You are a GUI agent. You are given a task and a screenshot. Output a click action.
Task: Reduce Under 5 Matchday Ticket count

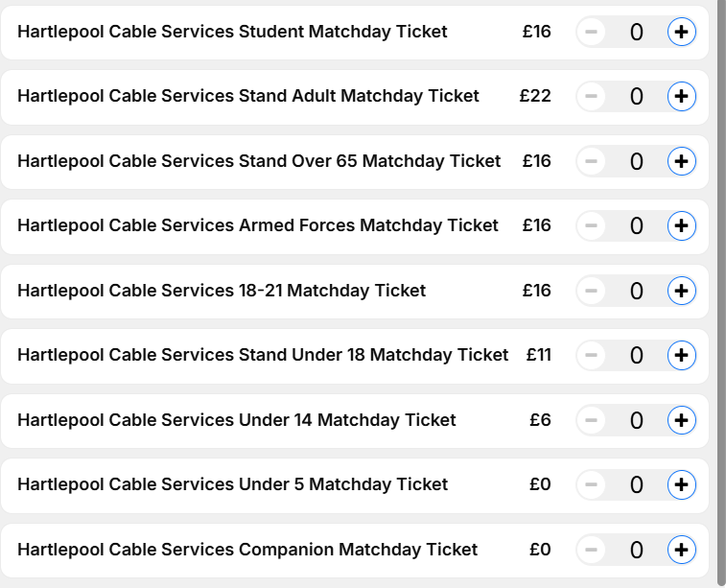pyautogui.click(x=591, y=484)
